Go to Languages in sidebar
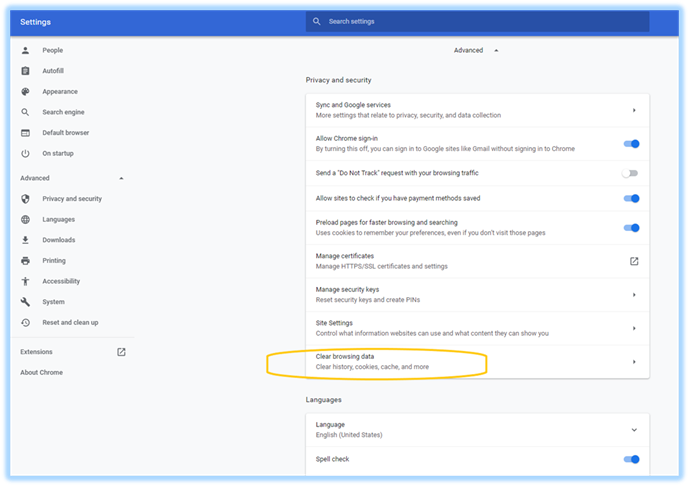The height and width of the screenshot is (486, 689). click(58, 219)
